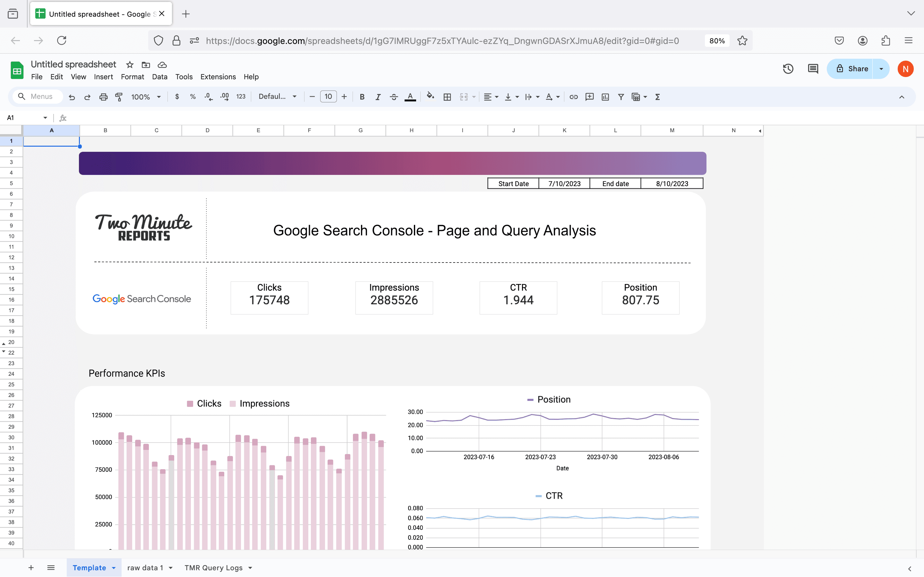This screenshot has height=577, width=924.
Task: Click the create filter icon
Action: (x=621, y=97)
